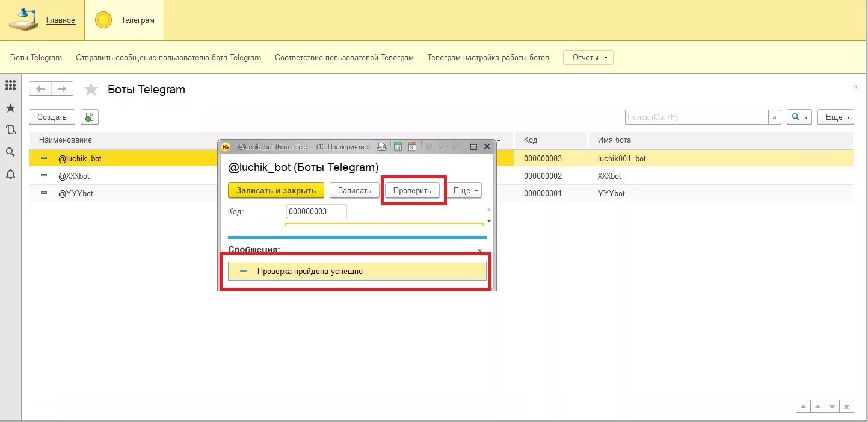Open the search options magnifier dropdown

(x=799, y=117)
